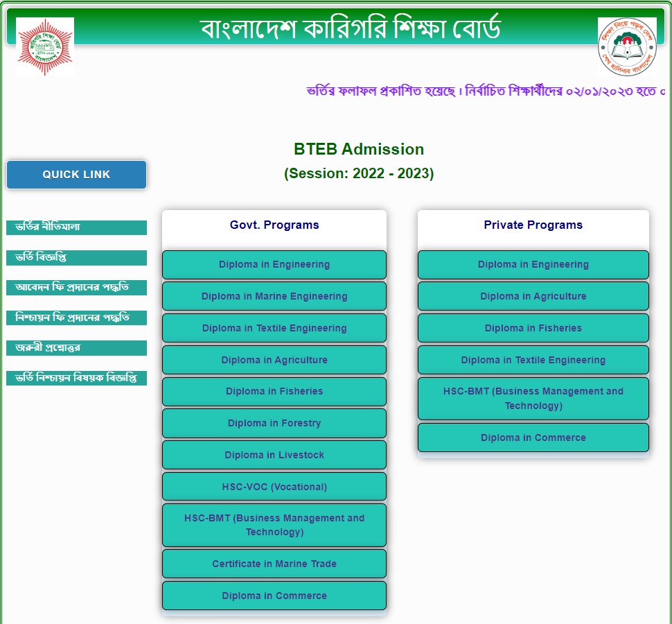Viewport: 672px width, 624px height.
Task: Select Govt. Diploma in Commerce
Action: coord(274,596)
